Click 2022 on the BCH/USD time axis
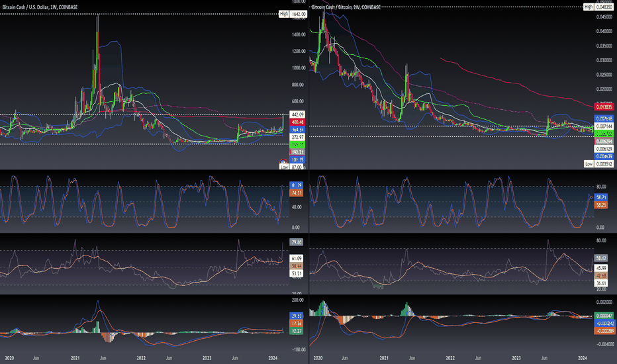 click(141, 358)
